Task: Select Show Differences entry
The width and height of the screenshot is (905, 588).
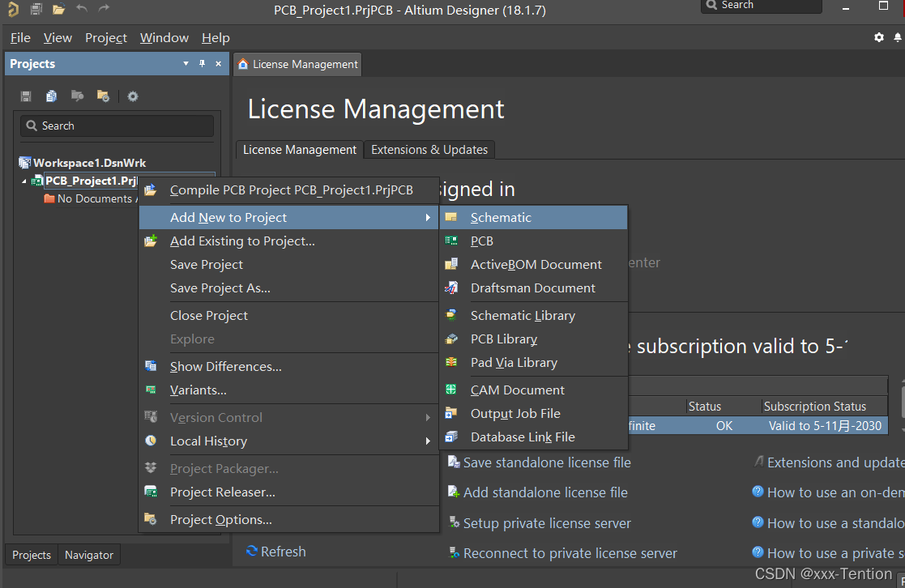Action: [288, 366]
